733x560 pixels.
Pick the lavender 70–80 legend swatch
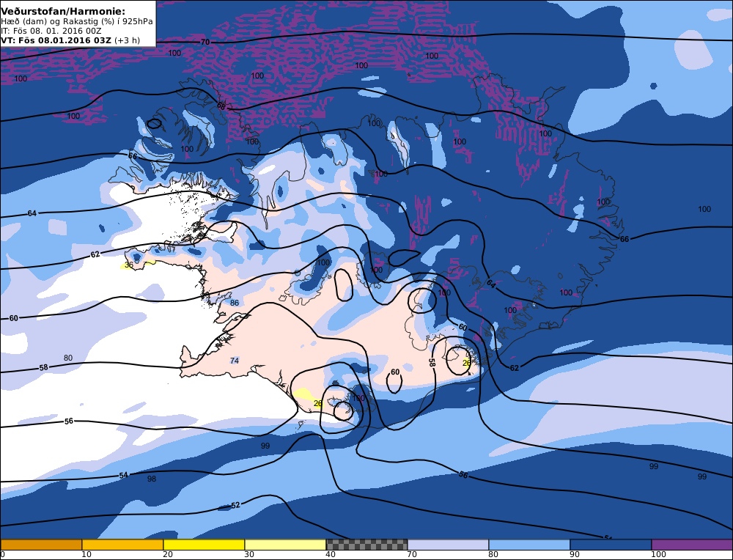click(x=448, y=544)
